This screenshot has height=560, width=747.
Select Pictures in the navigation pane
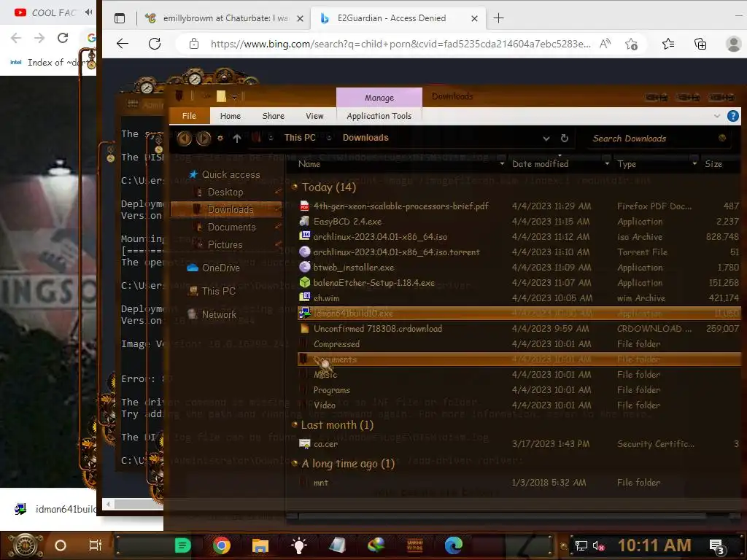coord(225,244)
